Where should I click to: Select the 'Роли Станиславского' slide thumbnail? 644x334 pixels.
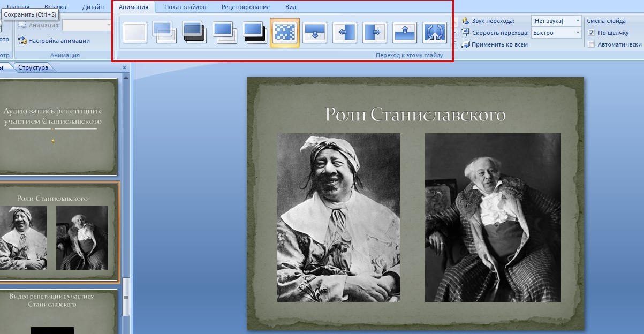[58, 231]
